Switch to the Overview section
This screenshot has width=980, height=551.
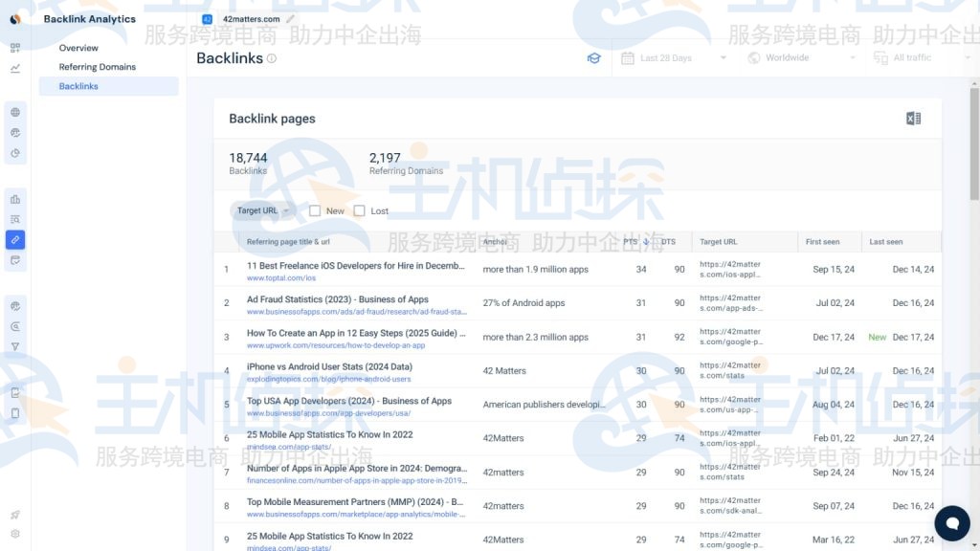pyautogui.click(x=78, y=48)
